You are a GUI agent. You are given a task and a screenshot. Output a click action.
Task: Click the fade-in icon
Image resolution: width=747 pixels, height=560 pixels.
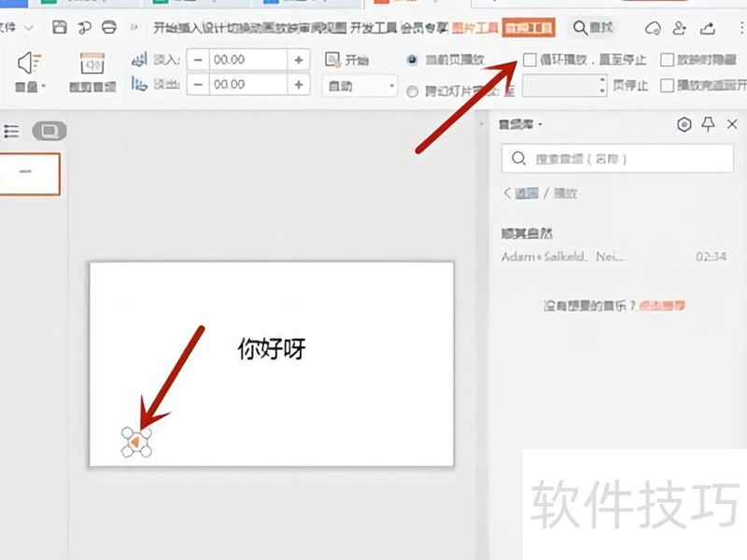139,60
